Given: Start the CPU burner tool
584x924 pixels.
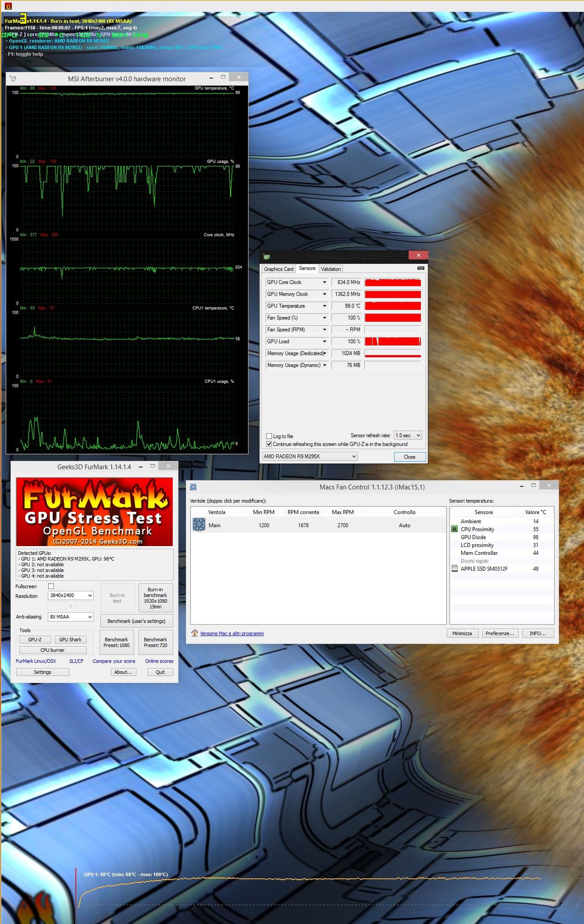Looking at the screenshot, I should click(x=53, y=650).
